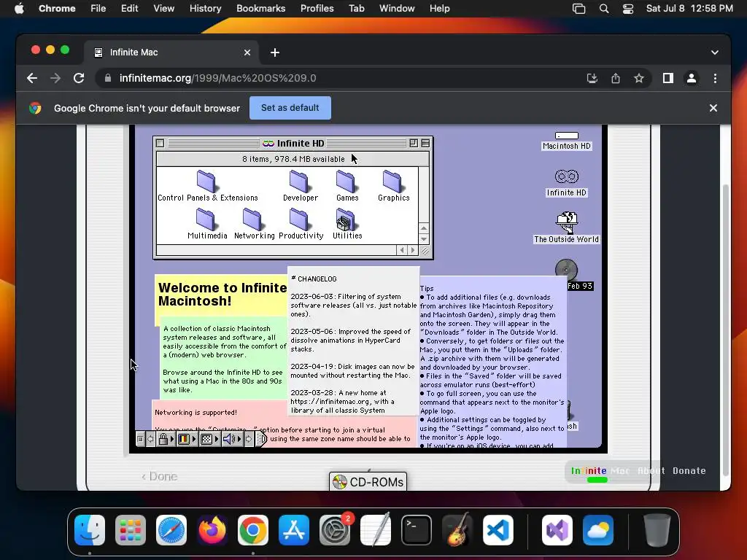Open the Chrome profile menu
Image resolution: width=747 pixels, height=560 pixels.
pos(692,78)
